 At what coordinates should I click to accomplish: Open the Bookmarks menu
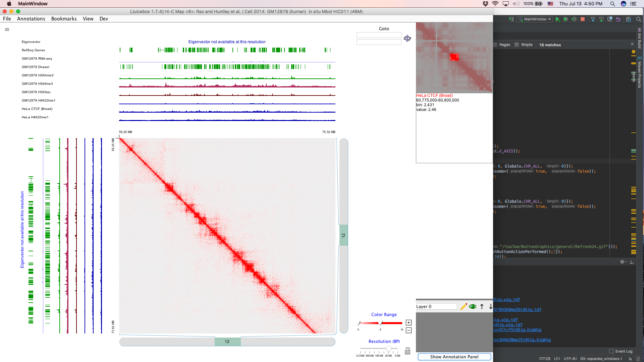(x=64, y=19)
